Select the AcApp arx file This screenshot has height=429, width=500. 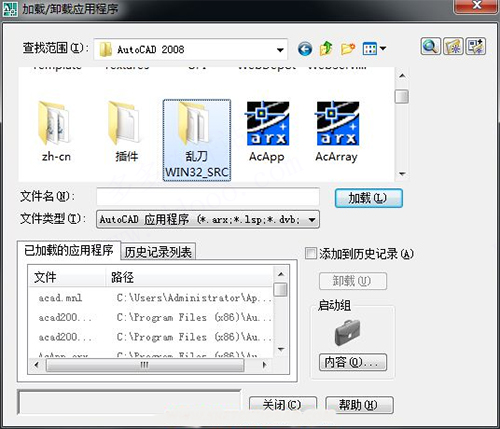[267, 131]
